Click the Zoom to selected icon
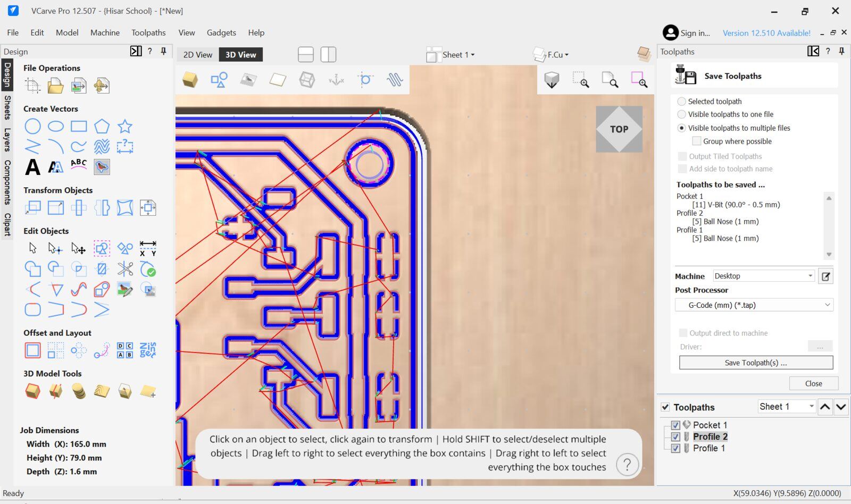Screen dimensions: 851x504 (639, 80)
